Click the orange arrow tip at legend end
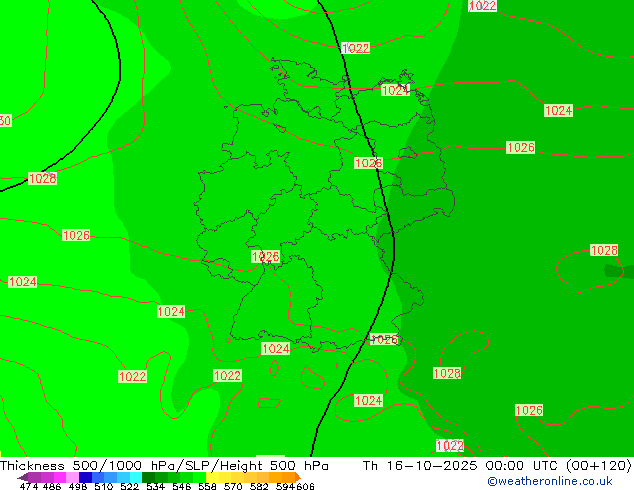 coord(298,477)
